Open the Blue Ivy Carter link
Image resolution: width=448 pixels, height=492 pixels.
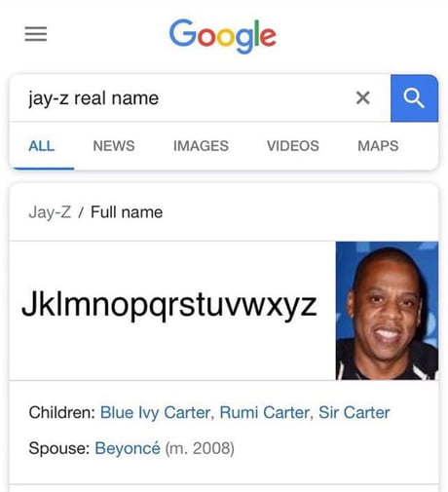pos(155,413)
